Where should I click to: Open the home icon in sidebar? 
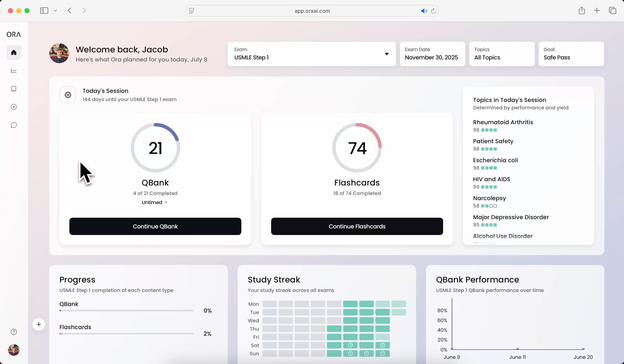tap(14, 52)
